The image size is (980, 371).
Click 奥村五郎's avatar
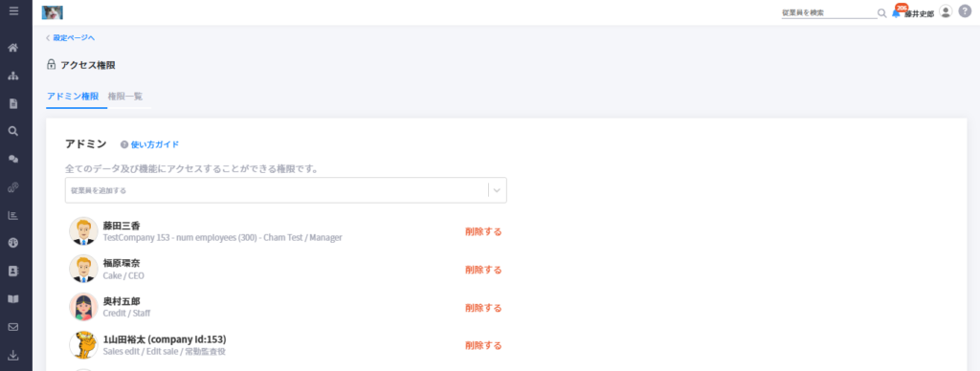pos(83,307)
